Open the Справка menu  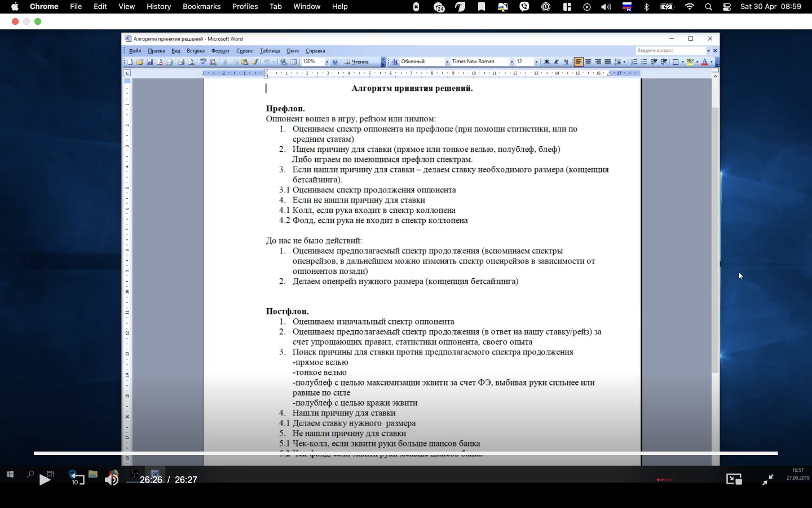coord(315,51)
